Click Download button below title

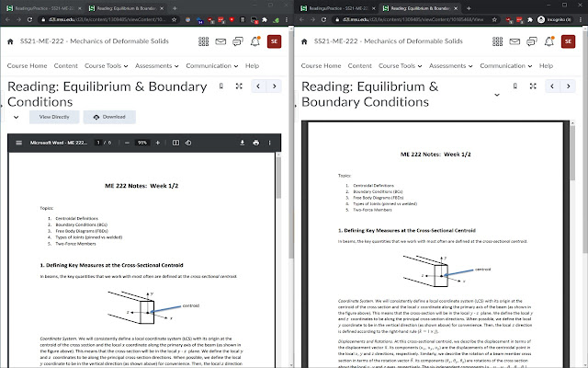tap(109, 117)
